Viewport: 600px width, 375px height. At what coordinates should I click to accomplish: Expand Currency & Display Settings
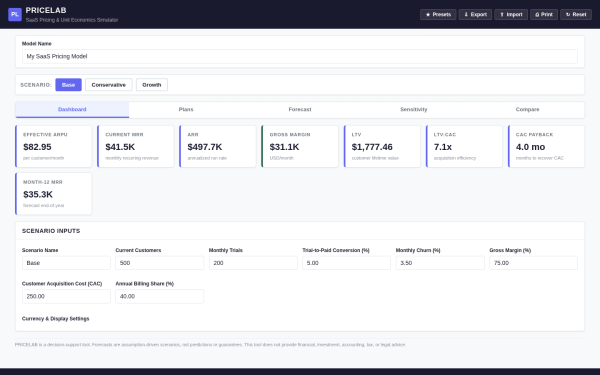coord(55,319)
